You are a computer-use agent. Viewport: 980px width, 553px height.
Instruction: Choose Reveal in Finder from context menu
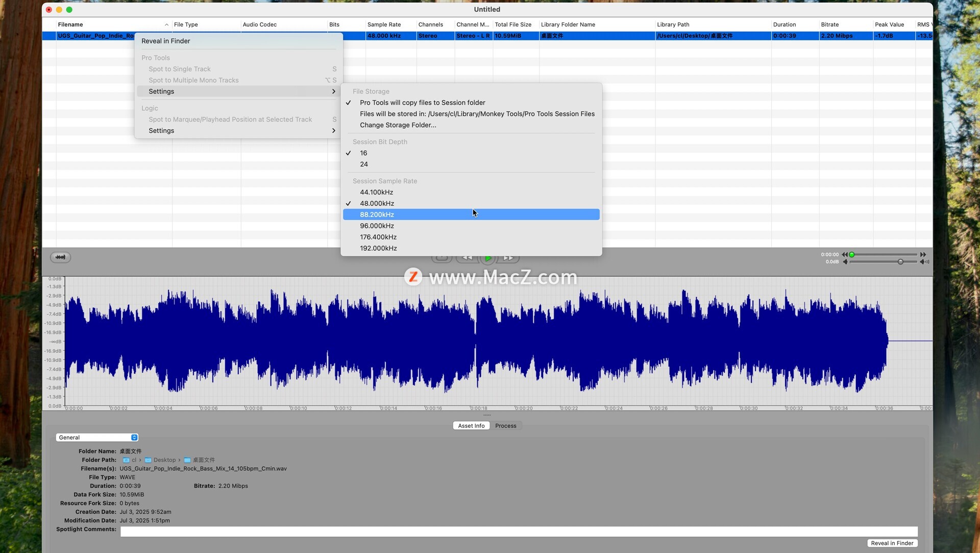(x=238, y=41)
